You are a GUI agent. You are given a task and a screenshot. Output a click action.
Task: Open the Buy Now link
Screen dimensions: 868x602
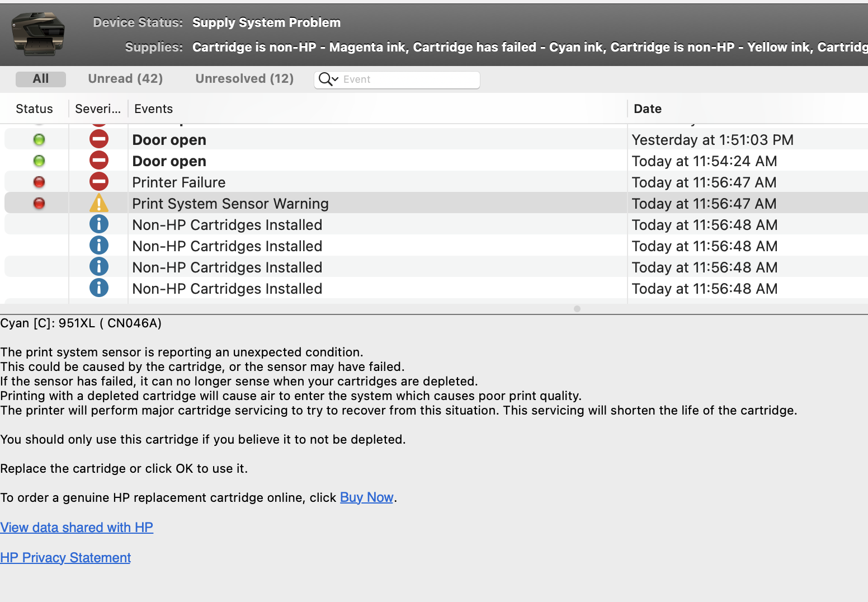[366, 497]
